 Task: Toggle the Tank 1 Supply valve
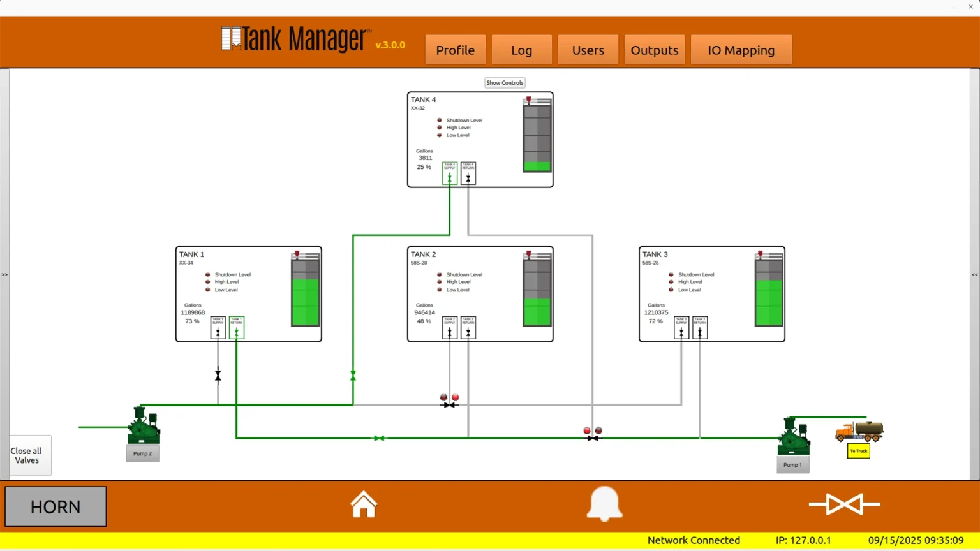pyautogui.click(x=218, y=327)
